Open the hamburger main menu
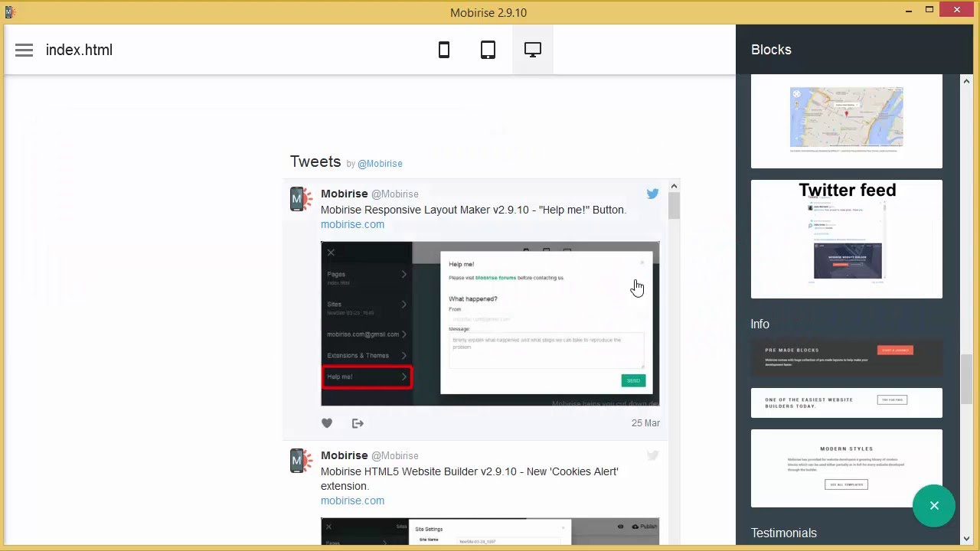This screenshot has height=551, width=980. point(24,50)
